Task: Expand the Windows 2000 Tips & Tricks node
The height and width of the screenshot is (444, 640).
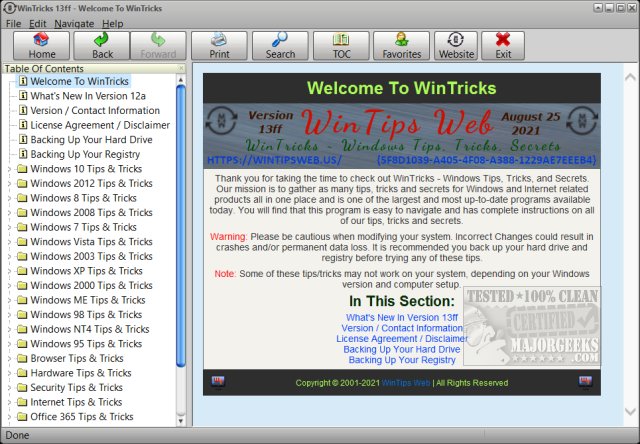Action: (x=9, y=286)
